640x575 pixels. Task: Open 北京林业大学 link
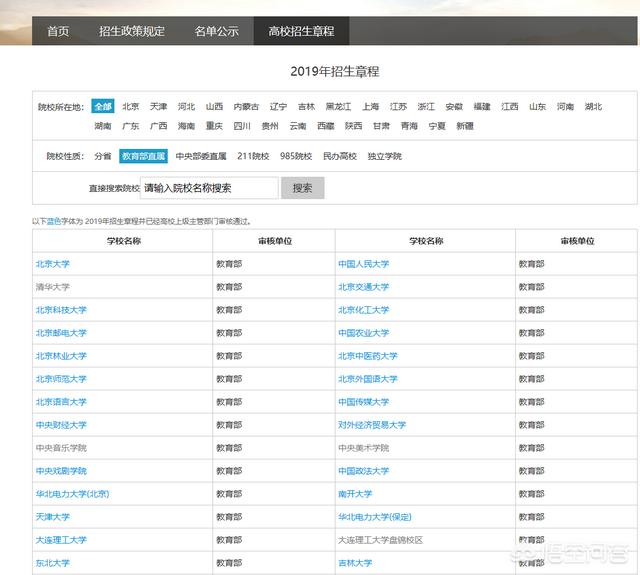pyautogui.click(x=61, y=356)
